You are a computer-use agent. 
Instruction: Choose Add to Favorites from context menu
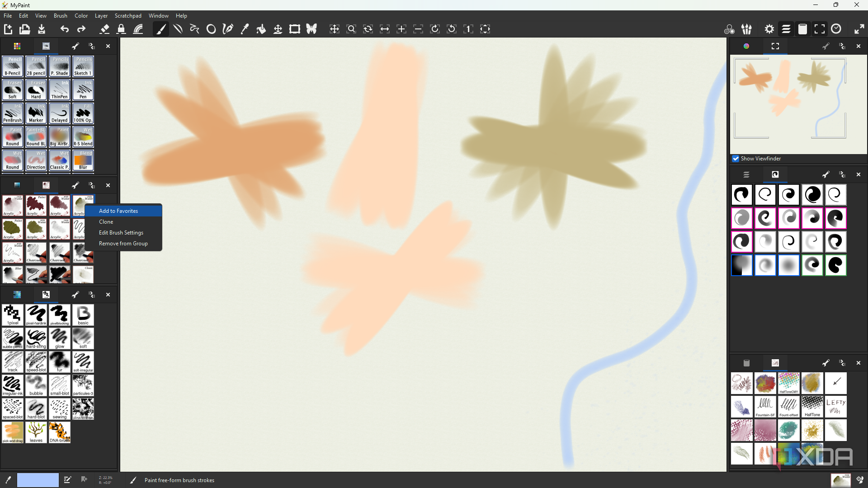tap(118, 211)
